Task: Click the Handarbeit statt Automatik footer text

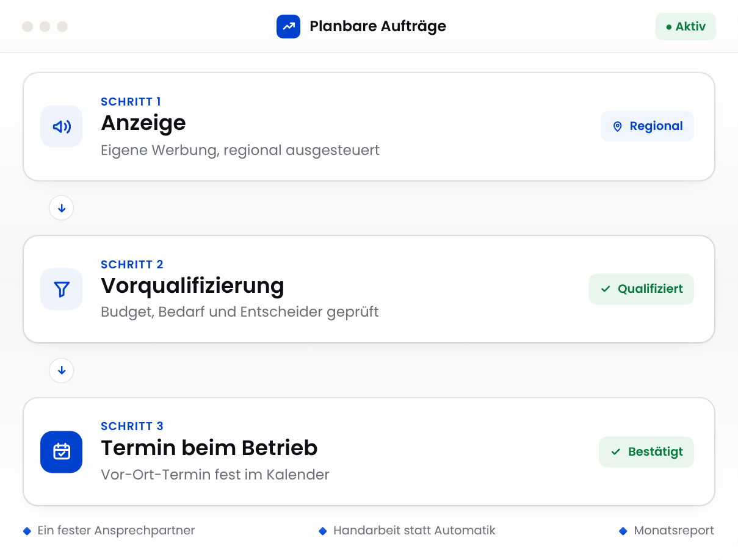Action: coord(414,531)
